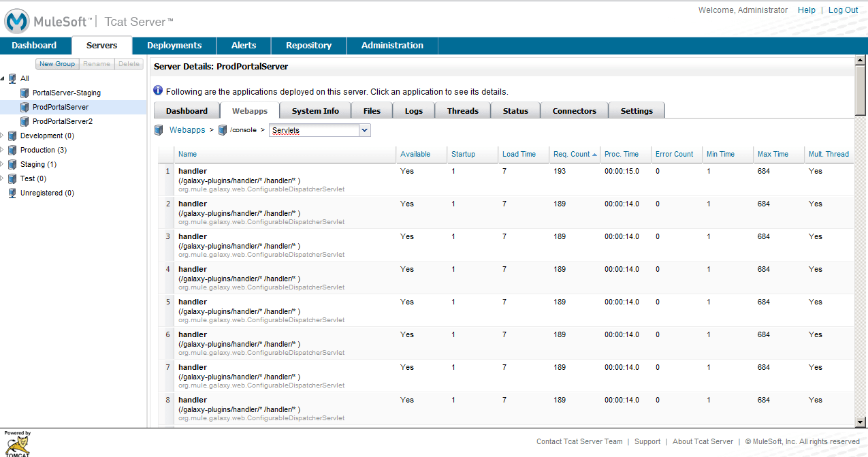
Task: Switch to the Threads tab
Action: [x=462, y=111]
